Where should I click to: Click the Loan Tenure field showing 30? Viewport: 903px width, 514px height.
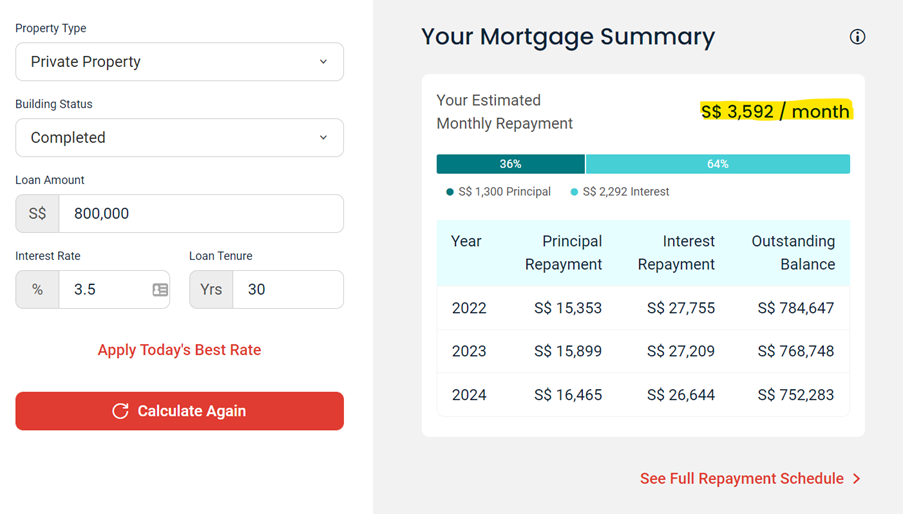coord(288,290)
